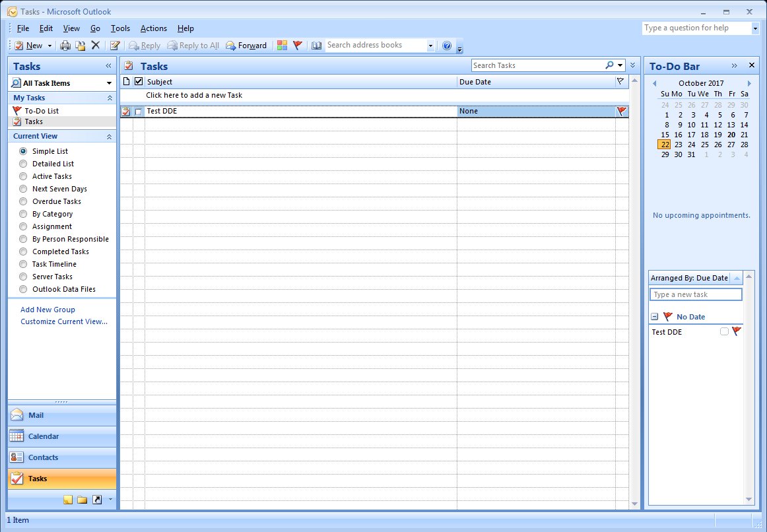The image size is (767, 532).
Task: Expand the Query Builder chevron
Action: (632, 65)
